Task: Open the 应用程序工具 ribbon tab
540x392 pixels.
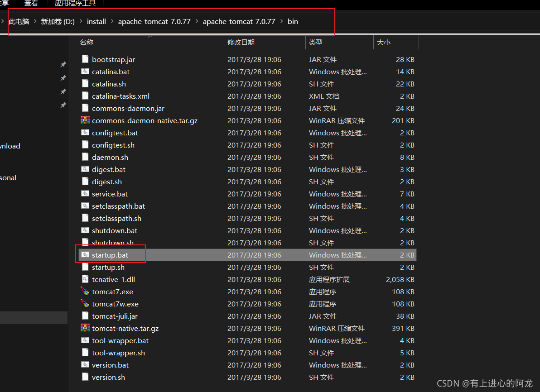Action: click(75, 3)
